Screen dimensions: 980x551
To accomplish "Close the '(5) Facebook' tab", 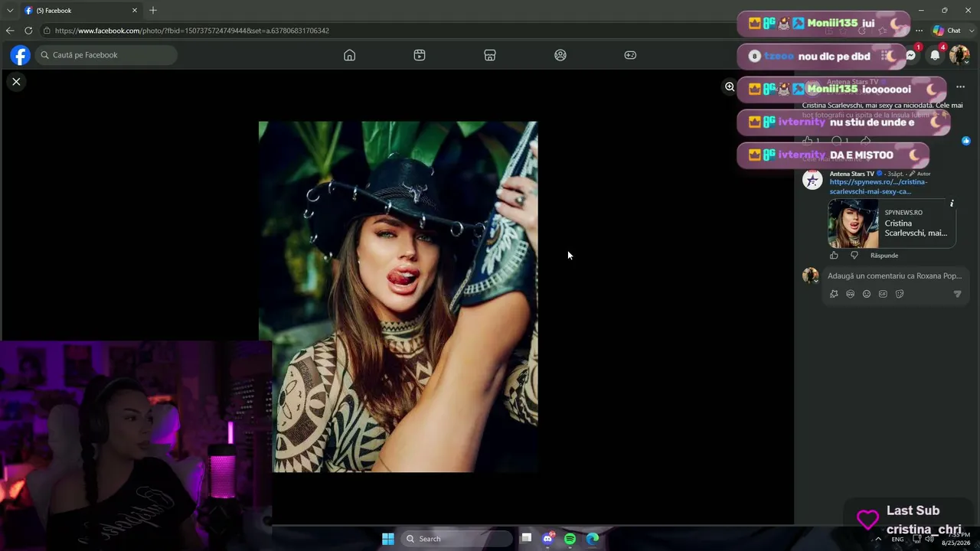I will pyautogui.click(x=135, y=11).
